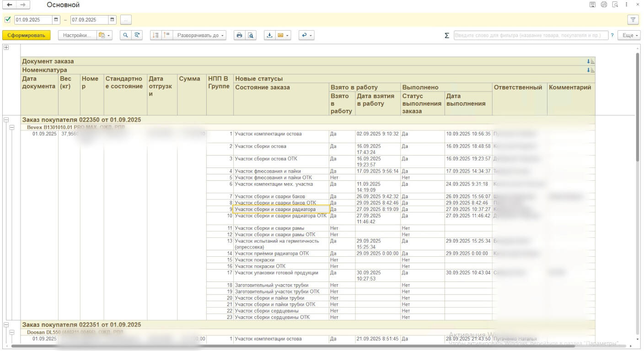This screenshot has height=351, width=644.
Task: Collapse order 022351 group
Action: [6, 324]
